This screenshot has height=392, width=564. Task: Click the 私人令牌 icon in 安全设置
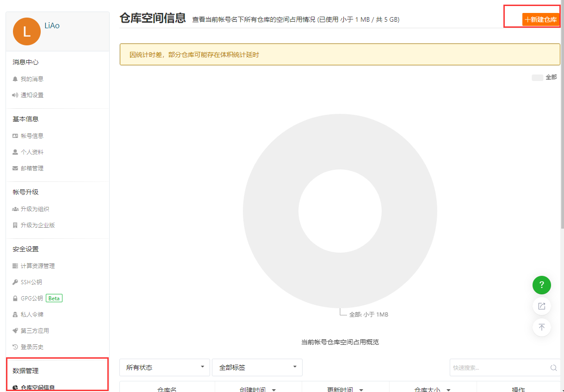[15, 314]
